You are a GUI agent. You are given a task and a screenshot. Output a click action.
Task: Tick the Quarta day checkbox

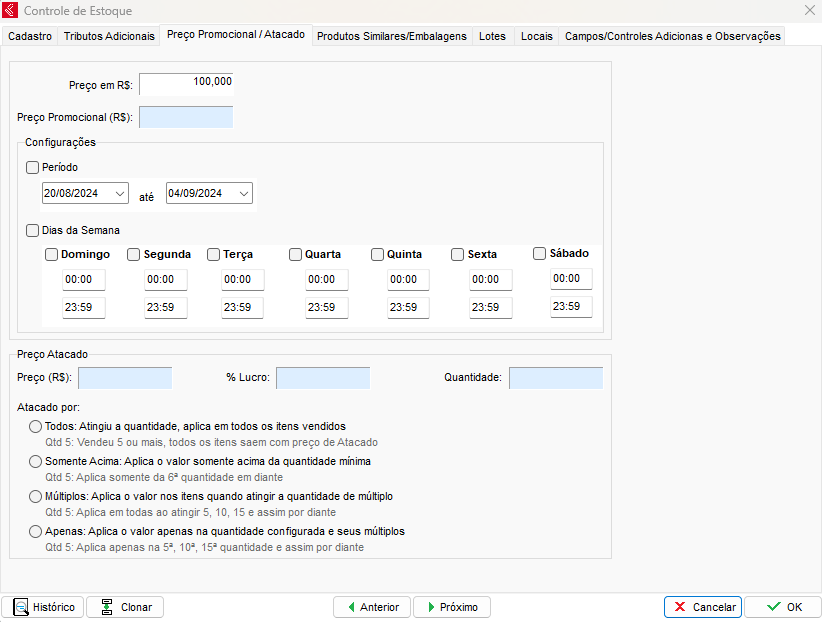pos(296,255)
